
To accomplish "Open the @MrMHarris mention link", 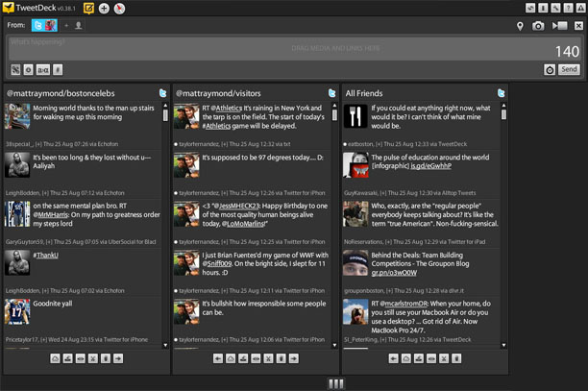I will click(x=51, y=215).
